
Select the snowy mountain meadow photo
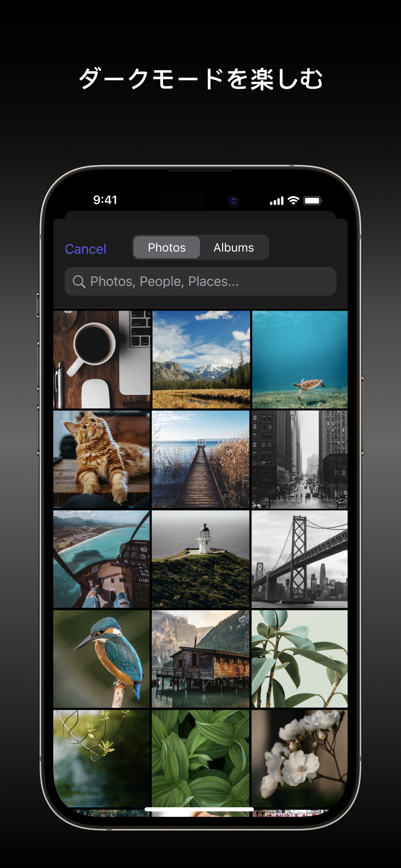[201, 359]
